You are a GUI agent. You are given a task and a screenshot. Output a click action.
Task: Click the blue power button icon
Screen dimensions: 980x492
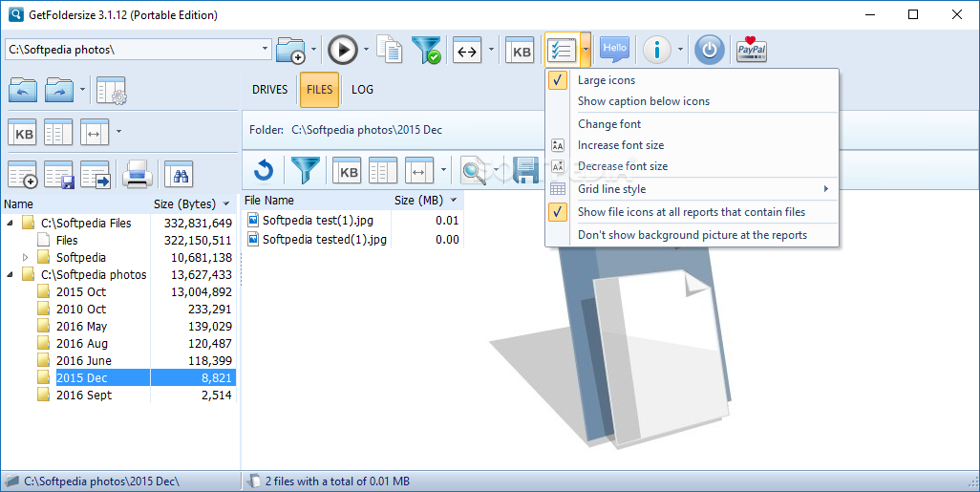click(x=710, y=50)
